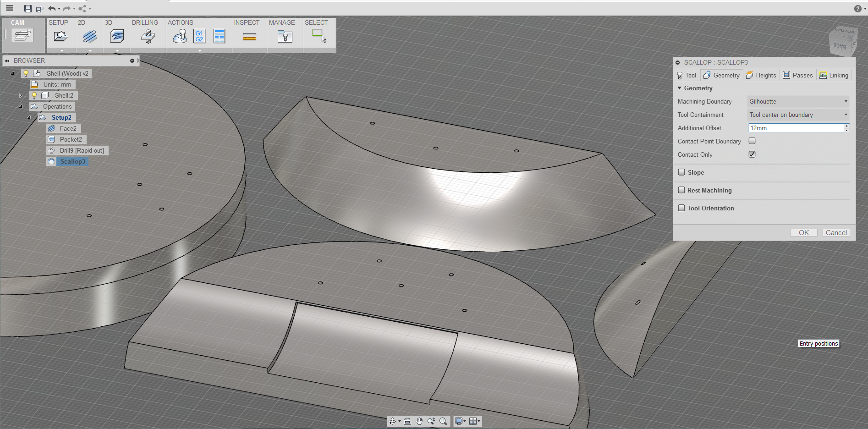This screenshot has height=429, width=868.
Task: Open the CAM workspace switcher
Action: (22, 35)
